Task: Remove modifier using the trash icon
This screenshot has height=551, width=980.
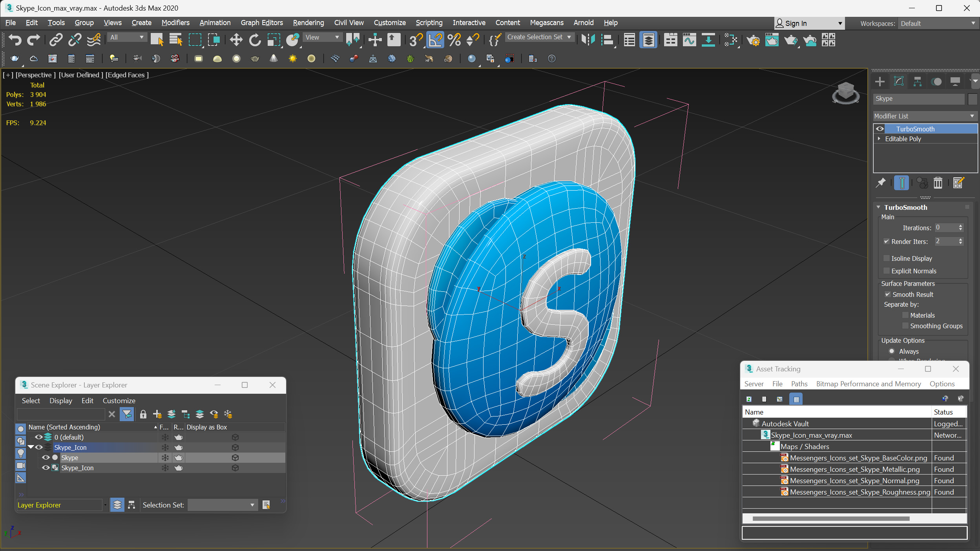Action: coord(938,183)
